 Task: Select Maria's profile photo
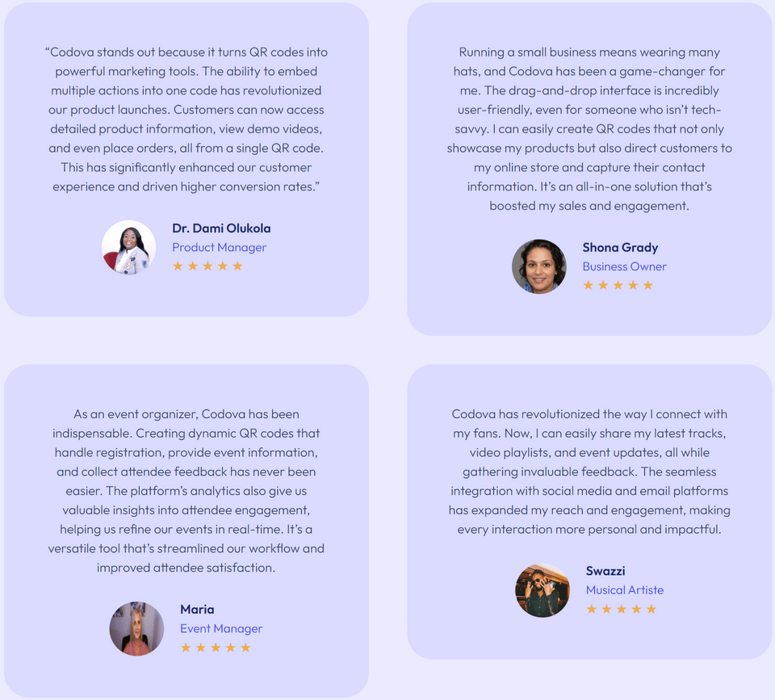[x=137, y=628]
